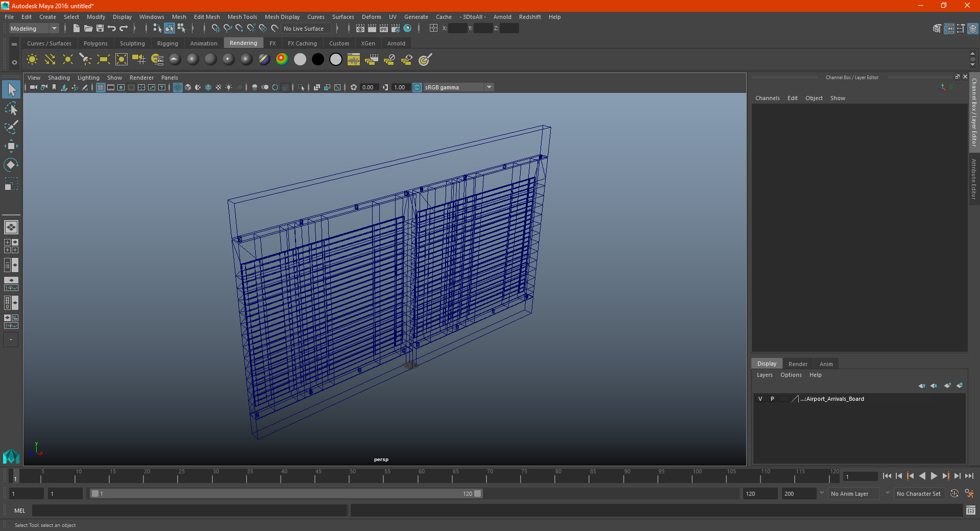This screenshot has height=531, width=980.
Task: Click the single perspective layout icon
Action: click(x=11, y=227)
